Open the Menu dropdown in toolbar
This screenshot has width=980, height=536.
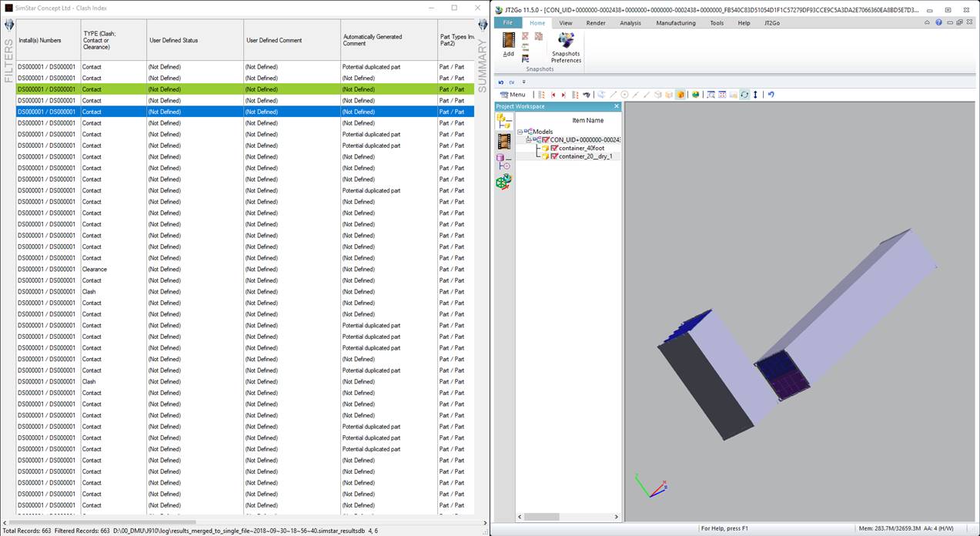coord(513,95)
